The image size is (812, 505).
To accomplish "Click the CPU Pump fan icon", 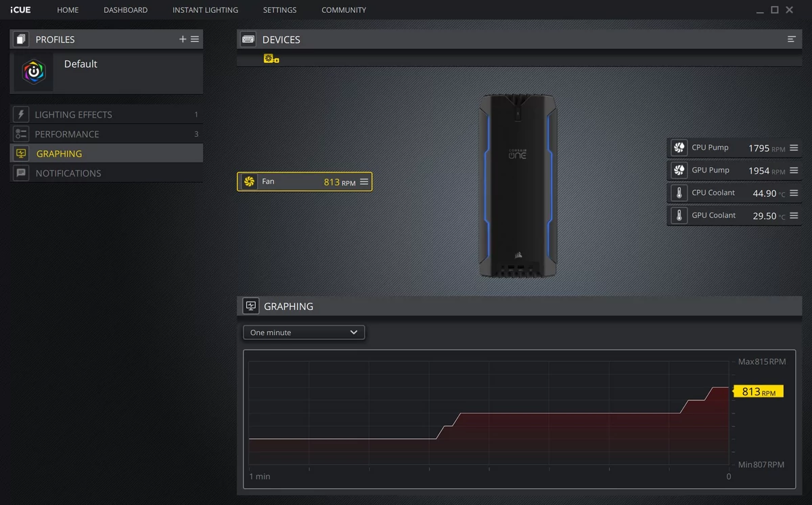I will (x=679, y=148).
